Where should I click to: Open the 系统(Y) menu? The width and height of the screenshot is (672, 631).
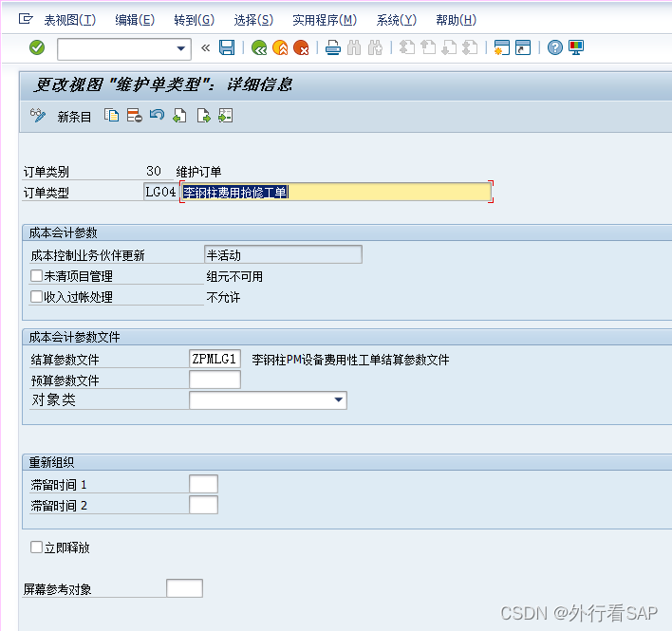click(397, 20)
